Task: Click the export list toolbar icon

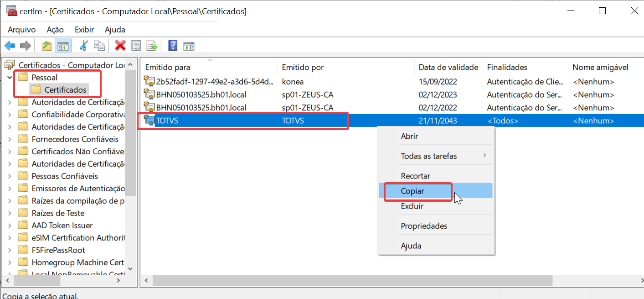Action: pyautogui.click(x=152, y=46)
